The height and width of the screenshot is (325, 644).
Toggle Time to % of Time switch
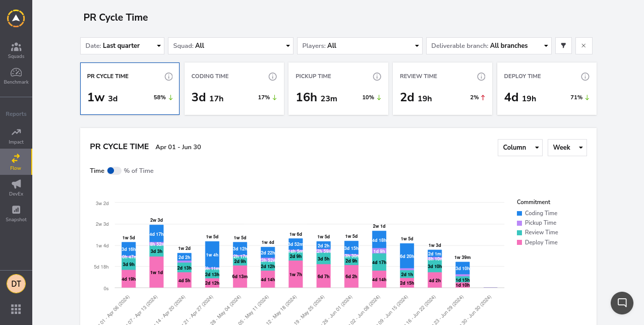pos(114,171)
